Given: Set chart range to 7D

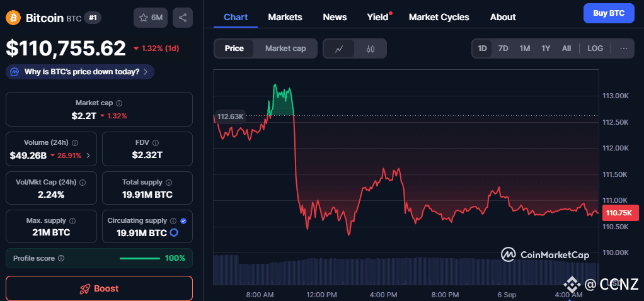Looking at the screenshot, I should click(x=503, y=48).
